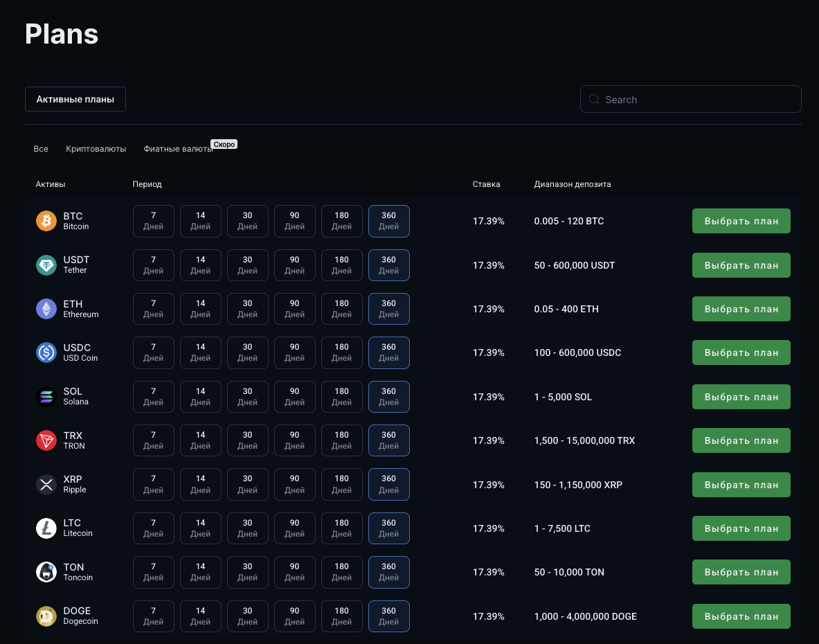Click the Toncoin icon
Viewport: 819px width, 644px height.
coord(46,572)
